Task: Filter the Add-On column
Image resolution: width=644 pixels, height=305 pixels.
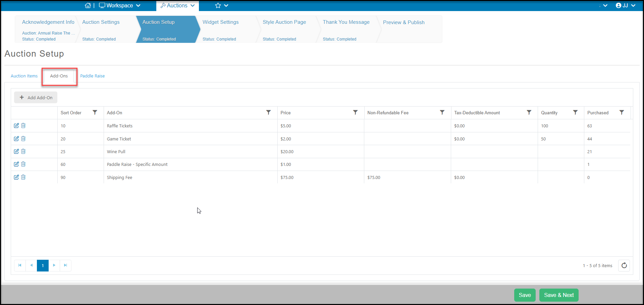Action: tap(269, 113)
